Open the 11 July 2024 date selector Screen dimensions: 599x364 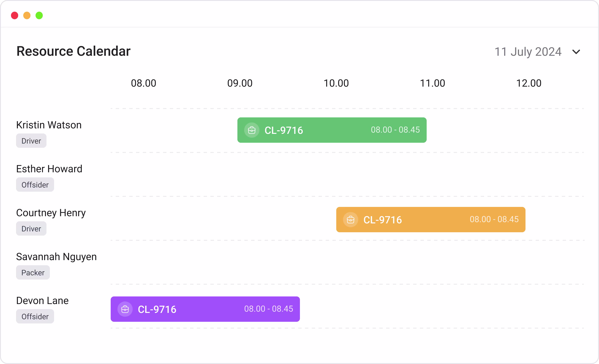point(528,52)
